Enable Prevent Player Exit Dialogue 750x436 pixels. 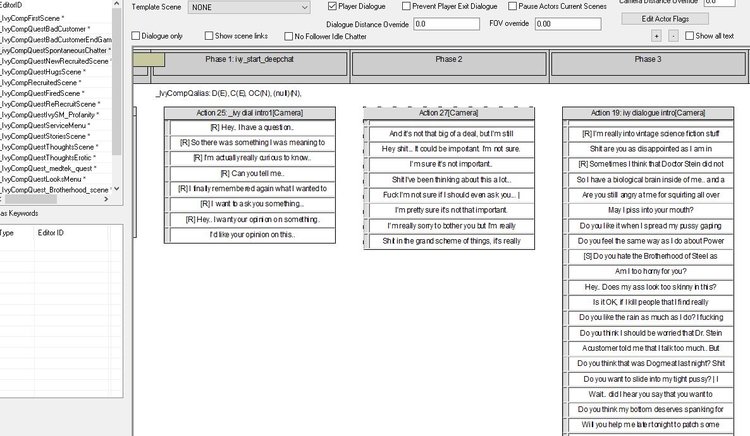pyautogui.click(x=406, y=6)
